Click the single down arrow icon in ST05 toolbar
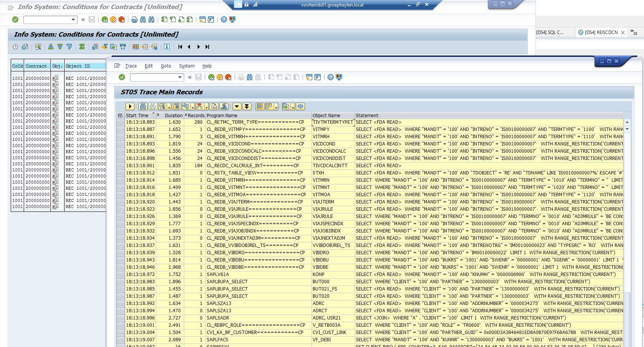 point(237,107)
